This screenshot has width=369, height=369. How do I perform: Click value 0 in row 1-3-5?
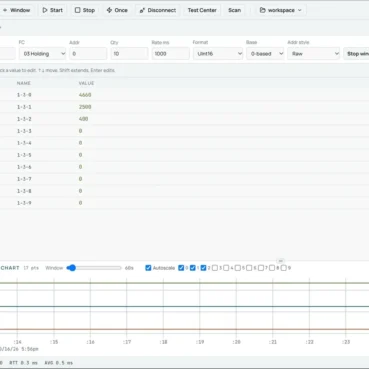click(x=80, y=155)
